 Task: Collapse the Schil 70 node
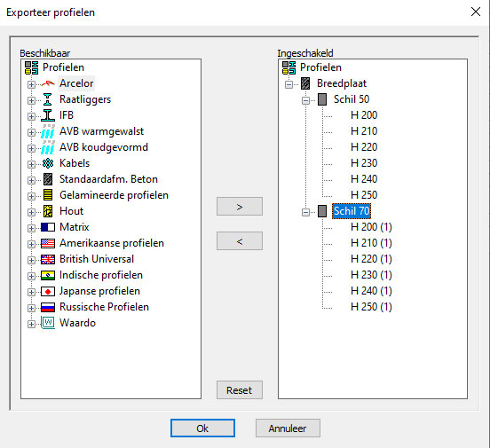point(305,212)
